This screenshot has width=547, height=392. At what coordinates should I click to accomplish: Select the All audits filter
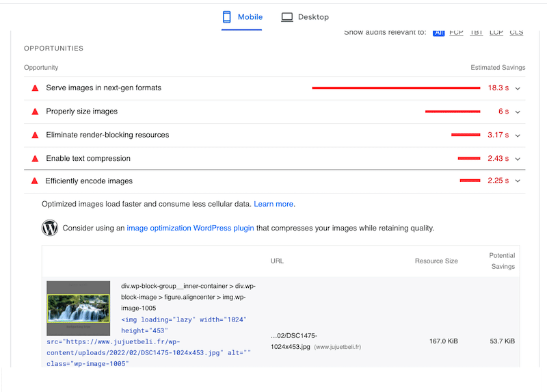[438, 32]
